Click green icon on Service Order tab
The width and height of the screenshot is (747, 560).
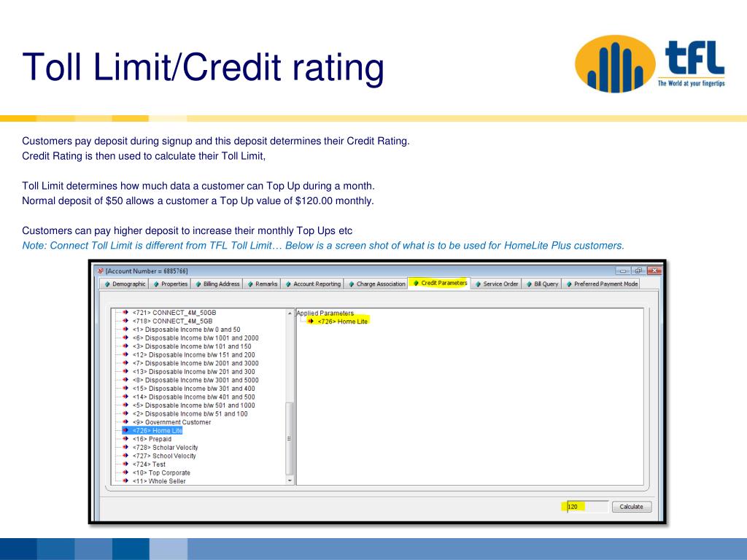click(478, 284)
